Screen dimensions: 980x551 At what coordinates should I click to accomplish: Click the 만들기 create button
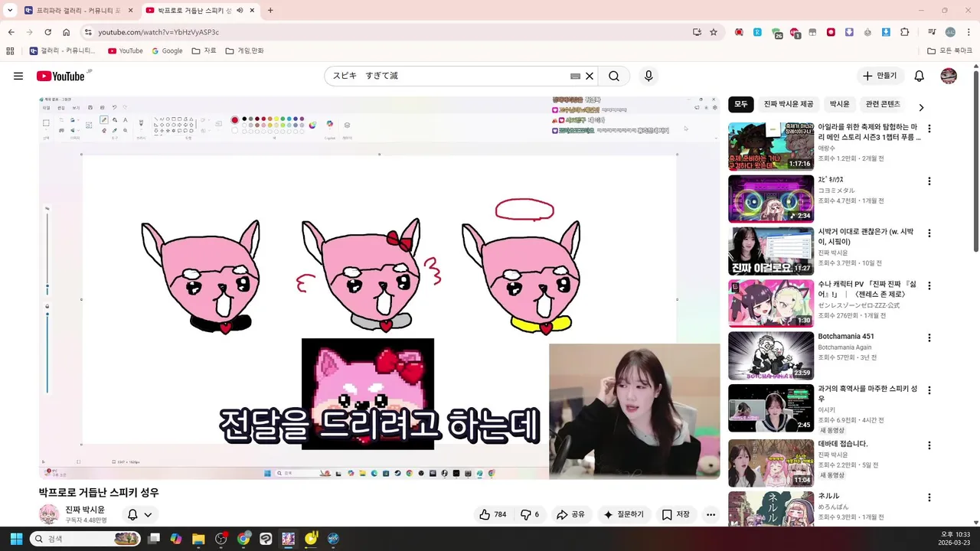pyautogui.click(x=880, y=76)
